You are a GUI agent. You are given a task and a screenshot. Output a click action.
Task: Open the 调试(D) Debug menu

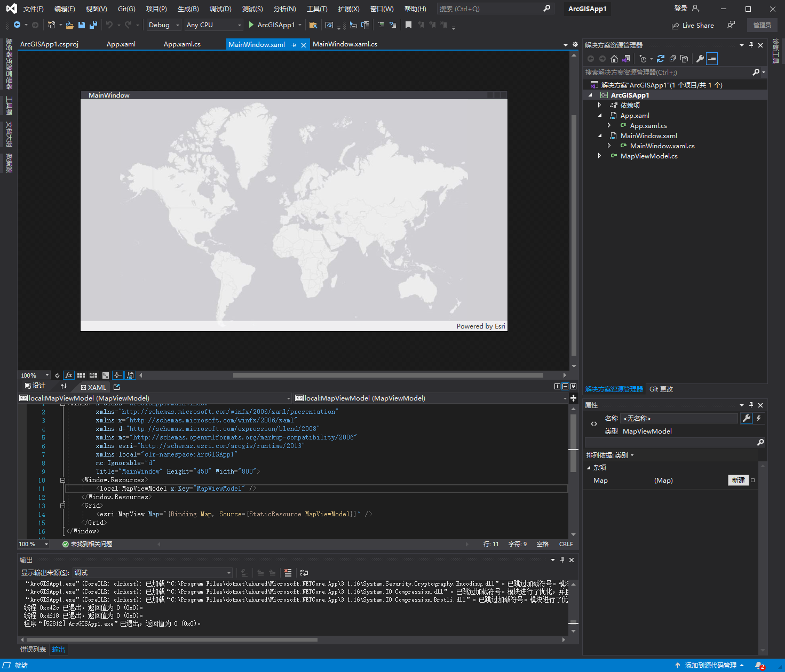tap(220, 9)
